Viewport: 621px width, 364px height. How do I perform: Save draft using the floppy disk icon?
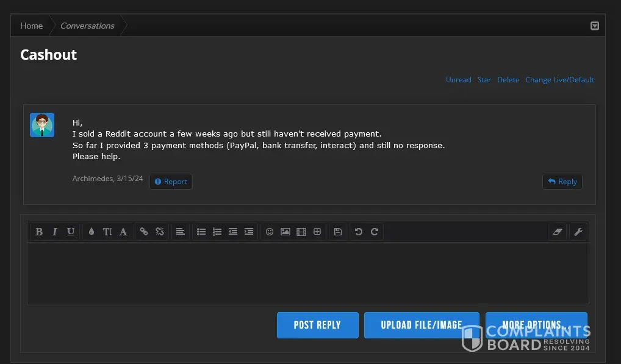(338, 232)
